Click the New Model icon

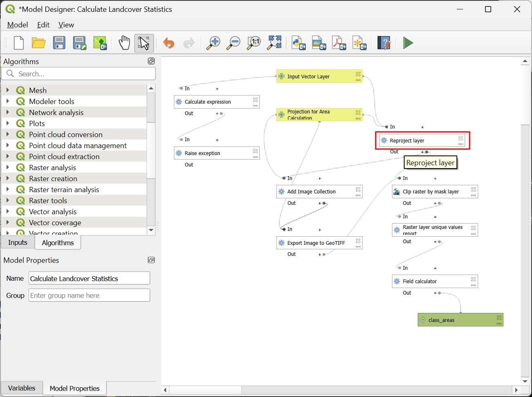[19, 43]
